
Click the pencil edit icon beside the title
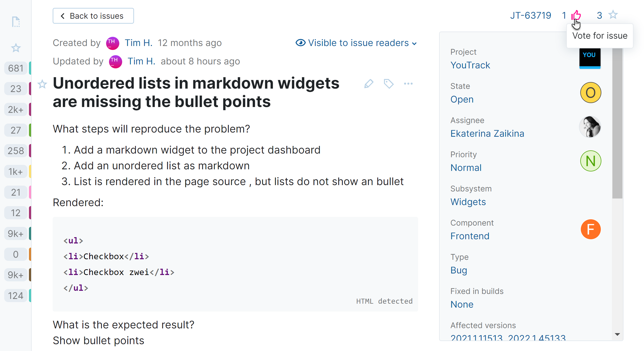369,84
